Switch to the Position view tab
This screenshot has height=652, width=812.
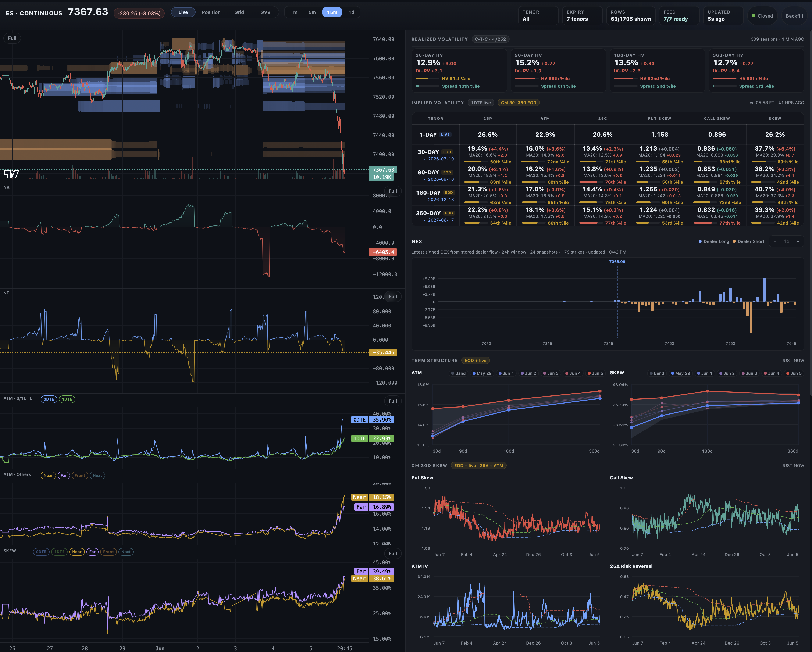coord(211,12)
